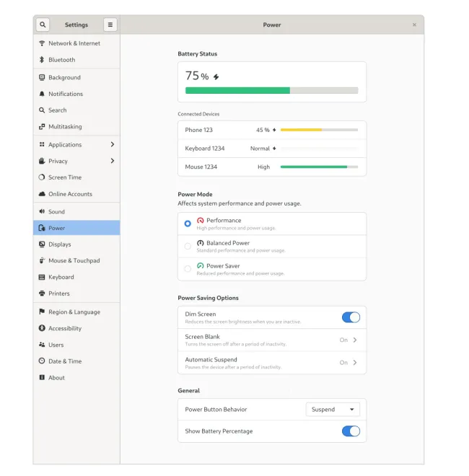Click the Notifications bell icon in the sidebar
Image resolution: width=469 pixels, height=476 pixels.
[x=42, y=94]
